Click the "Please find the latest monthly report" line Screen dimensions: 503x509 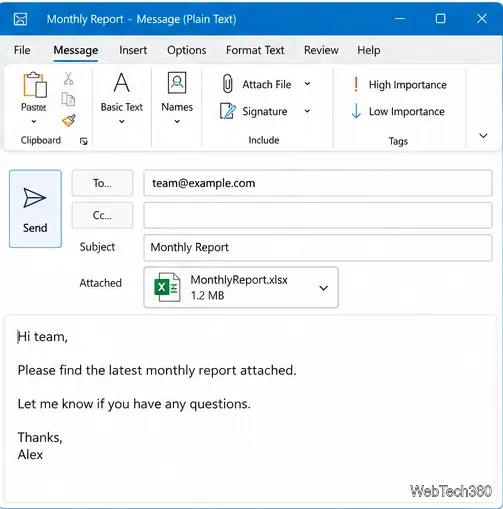(157, 370)
